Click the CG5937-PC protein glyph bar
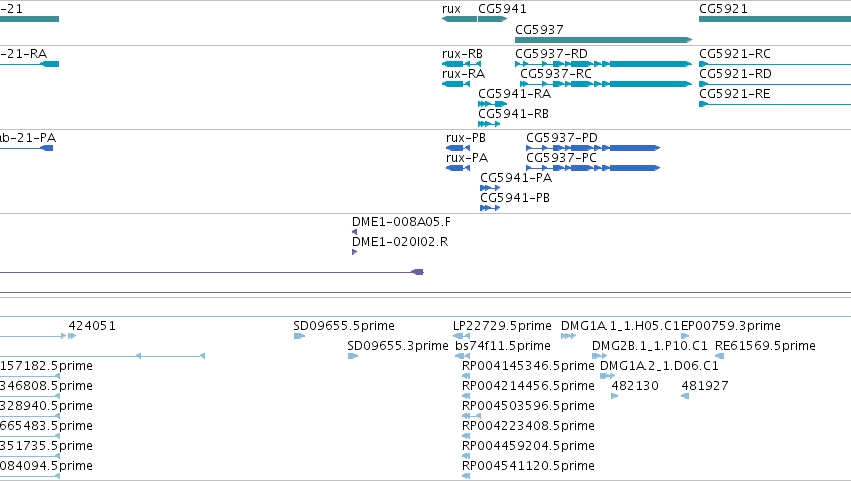Viewport: 851px width, 481px height. click(593, 168)
